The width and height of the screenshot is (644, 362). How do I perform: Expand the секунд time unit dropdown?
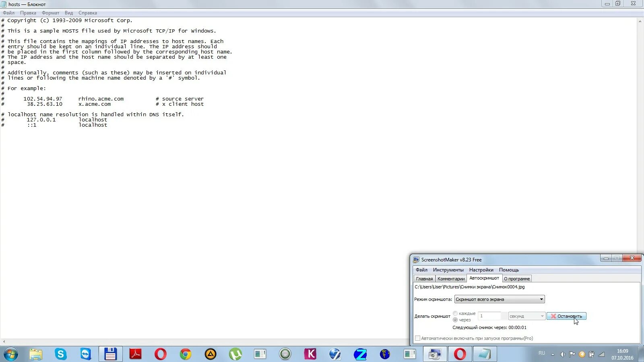point(526,316)
